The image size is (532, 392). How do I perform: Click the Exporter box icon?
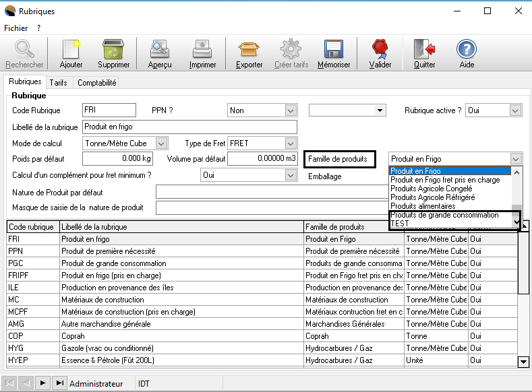click(249, 51)
